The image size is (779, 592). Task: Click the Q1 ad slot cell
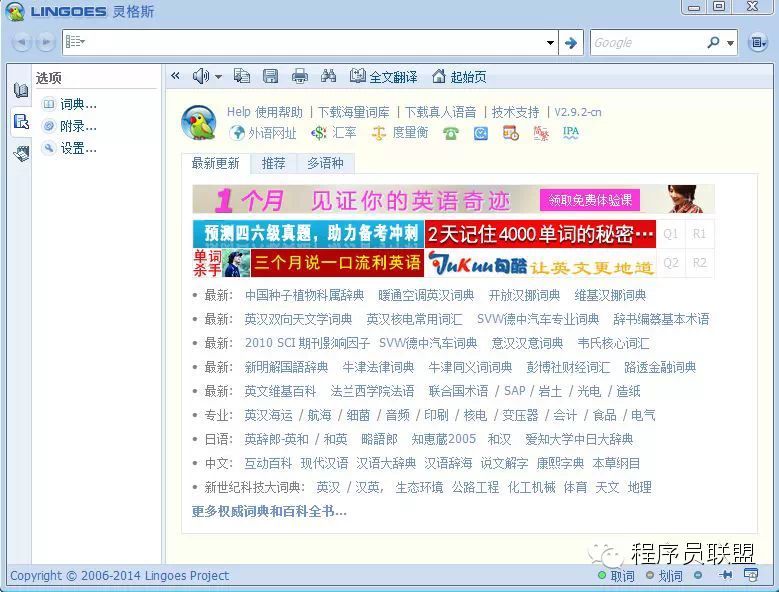pos(671,234)
